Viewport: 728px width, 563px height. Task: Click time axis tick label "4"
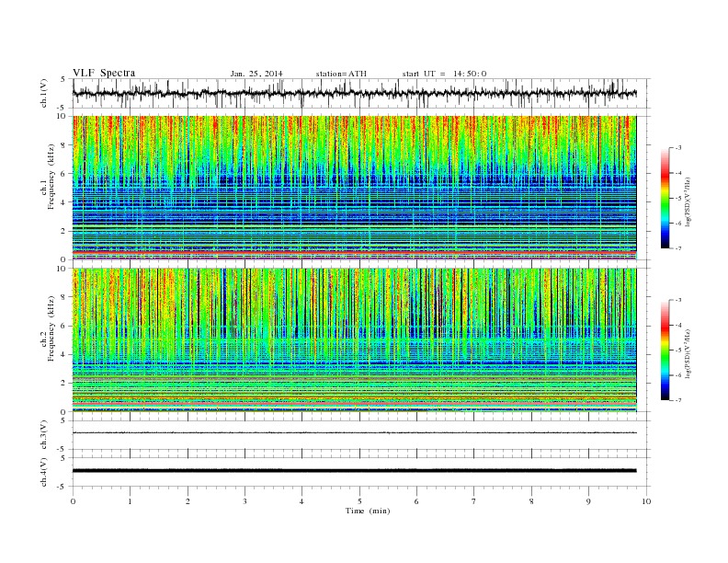(x=301, y=501)
